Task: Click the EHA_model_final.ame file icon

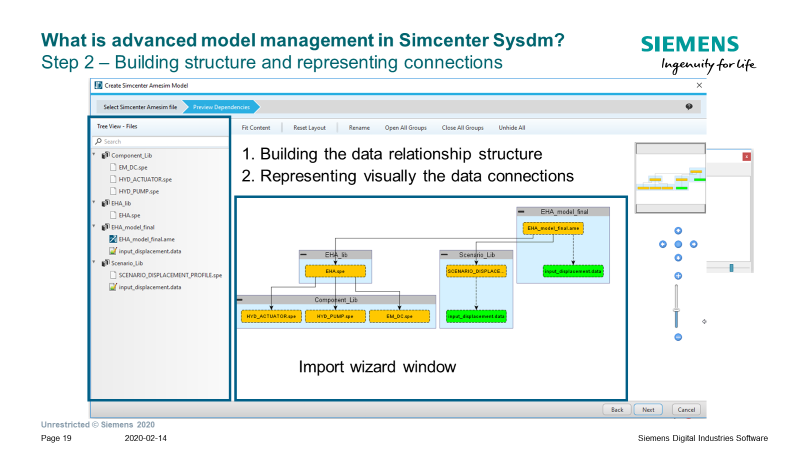Action: coord(113,239)
